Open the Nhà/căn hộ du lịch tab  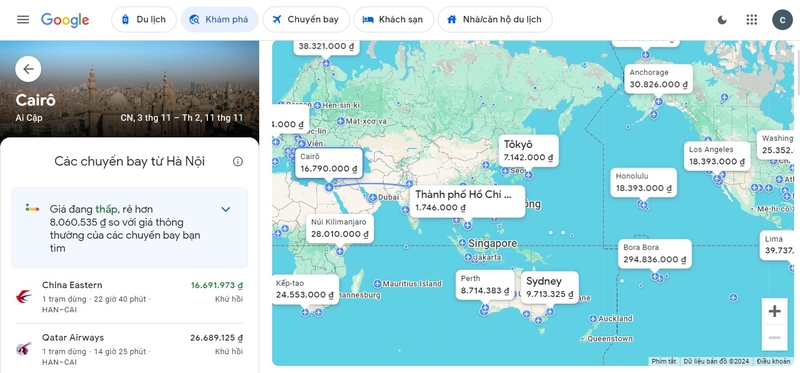(494, 19)
